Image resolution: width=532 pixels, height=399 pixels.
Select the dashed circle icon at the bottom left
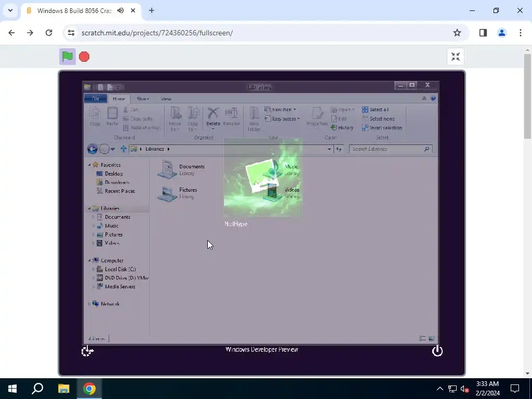[x=87, y=351]
